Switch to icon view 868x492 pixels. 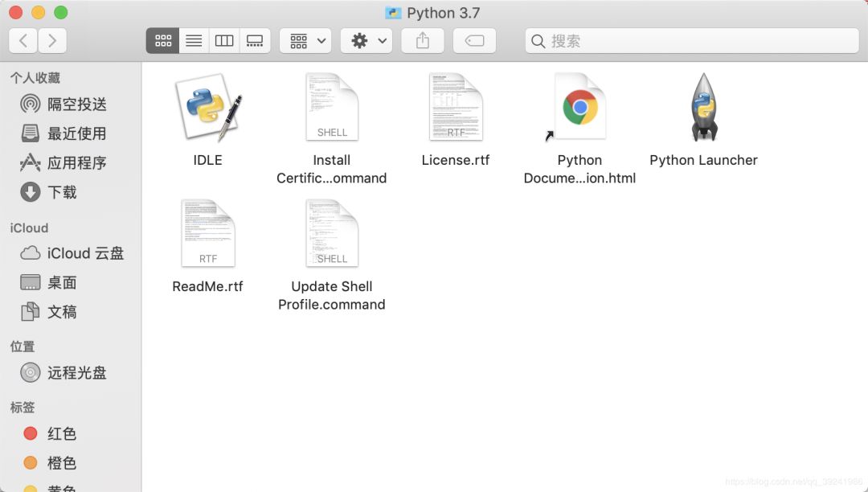click(x=162, y=40)
